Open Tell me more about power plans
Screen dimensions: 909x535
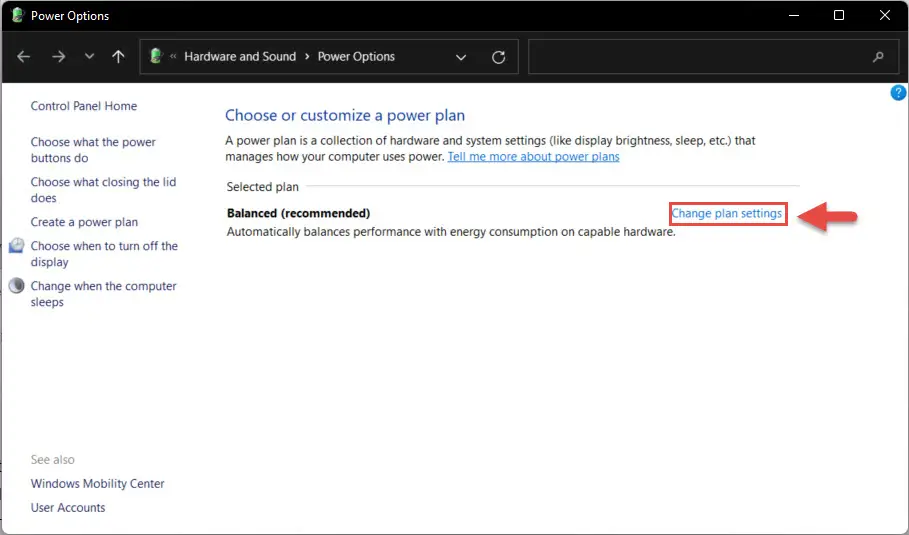pos(533,157)
